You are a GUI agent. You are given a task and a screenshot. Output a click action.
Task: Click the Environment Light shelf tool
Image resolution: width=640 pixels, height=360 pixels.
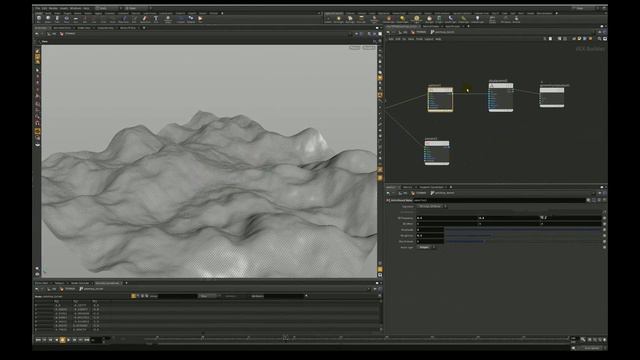pos(417,19)
